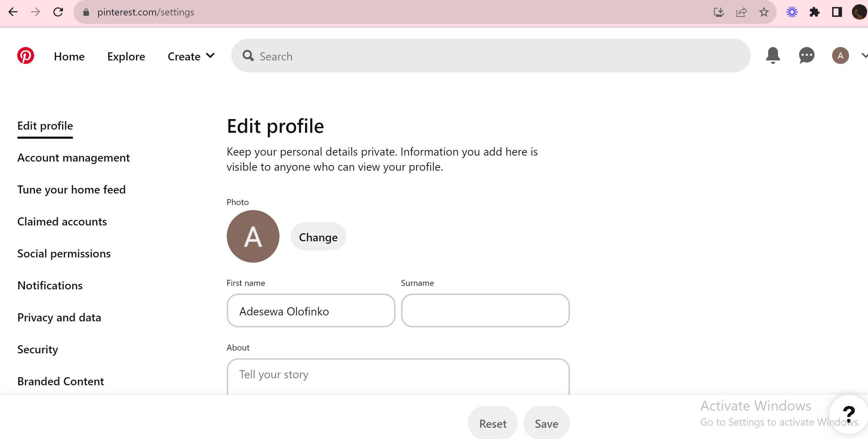
Task: Reload the current page
Action: pyautogui.click(x=58, y=12)
